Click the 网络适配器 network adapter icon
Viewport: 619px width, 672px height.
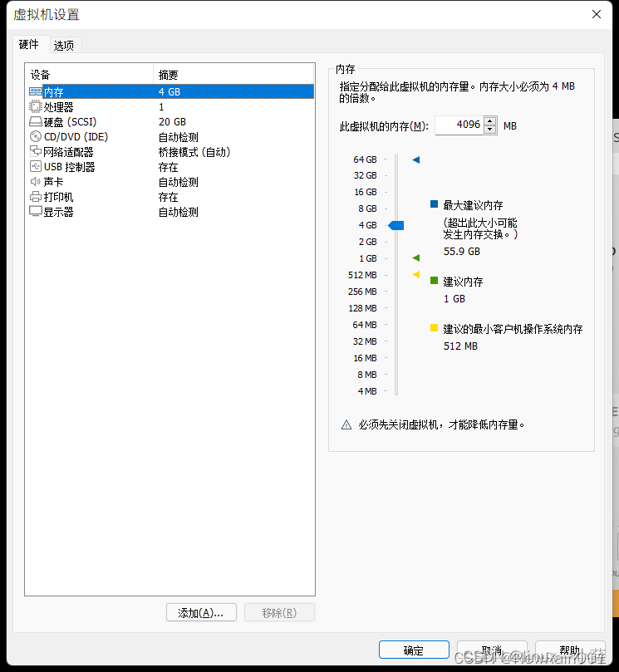tap(36, 151)
